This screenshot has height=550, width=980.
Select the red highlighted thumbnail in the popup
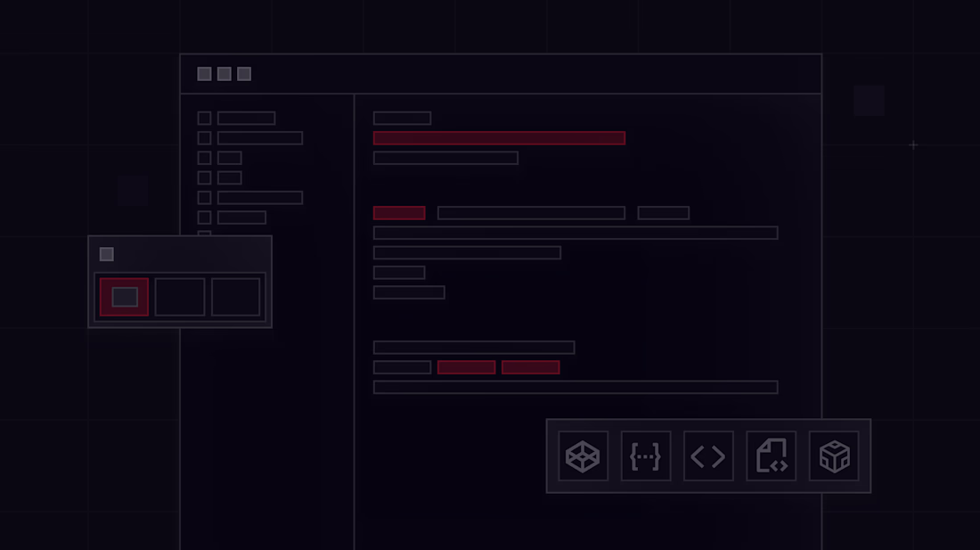[x=125, y=297]
